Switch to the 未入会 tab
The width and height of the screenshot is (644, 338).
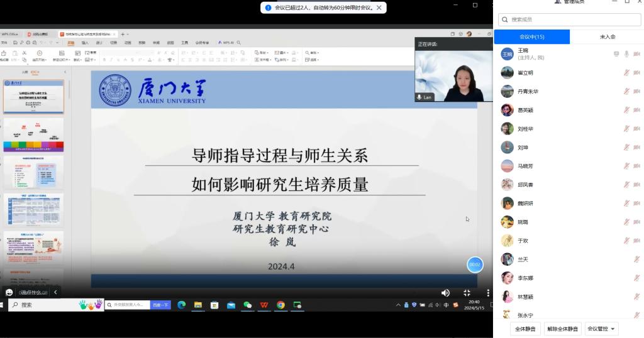(607, 37)
